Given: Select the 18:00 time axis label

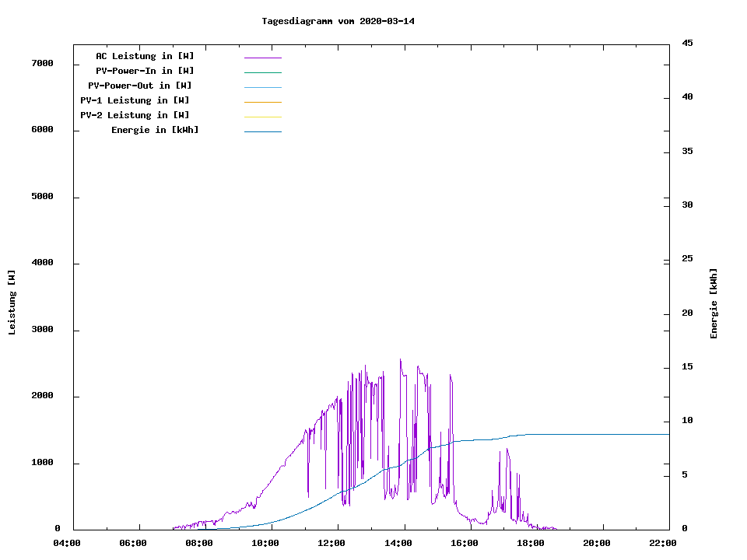Looking at the screenshot, I should [531, 543].
